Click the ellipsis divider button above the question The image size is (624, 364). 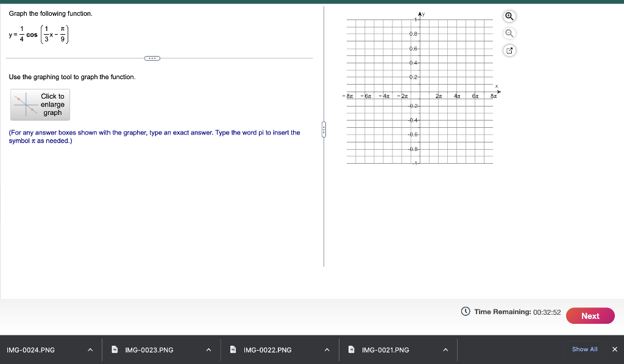point(152,58)
